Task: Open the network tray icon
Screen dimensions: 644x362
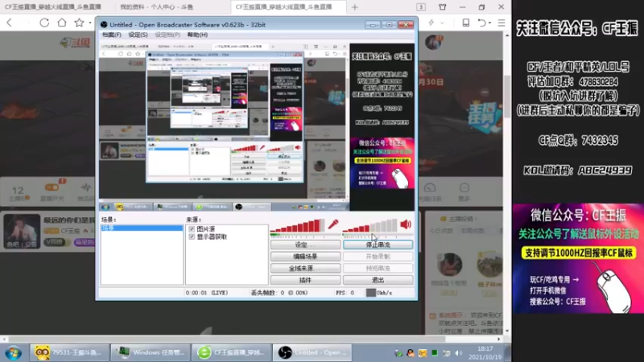Action: point(447,353)
